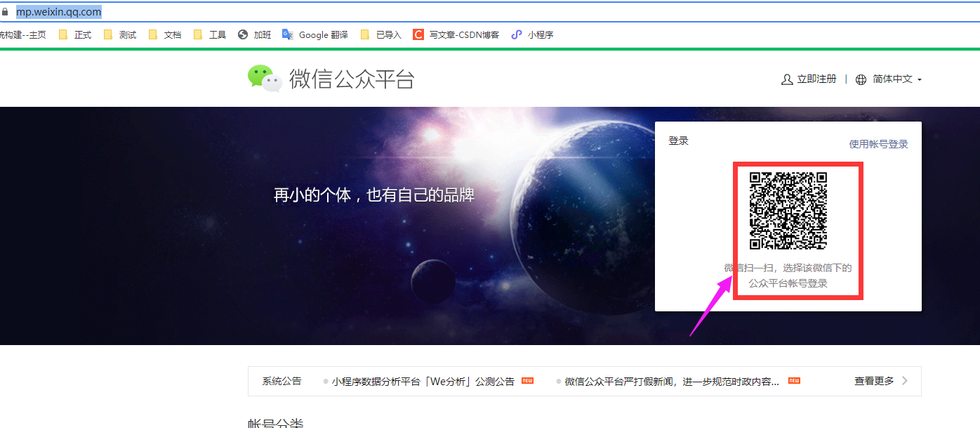Click the 微信扫一扫 instruction text
This screenshot has height=428, width=980.
[788, 275]
